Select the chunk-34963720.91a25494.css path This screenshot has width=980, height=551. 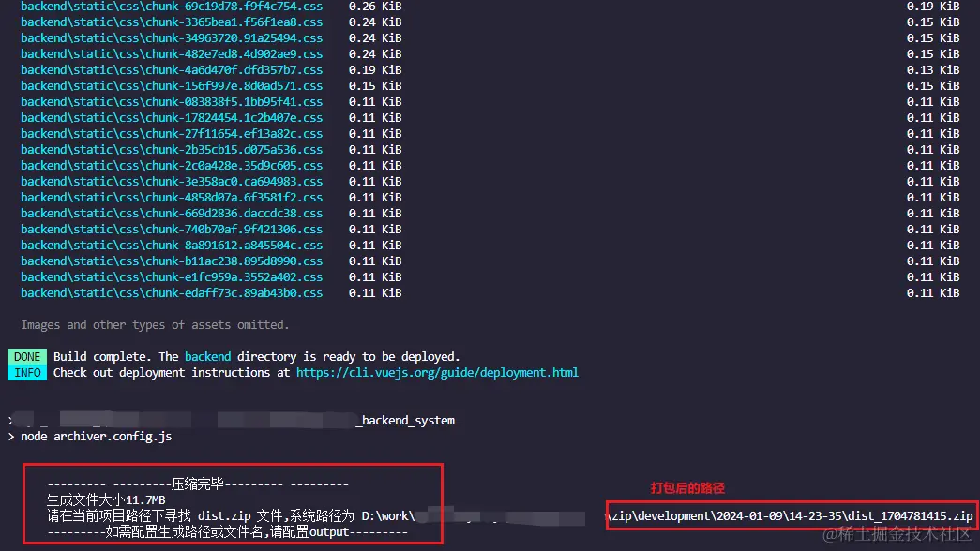point(172,37)
